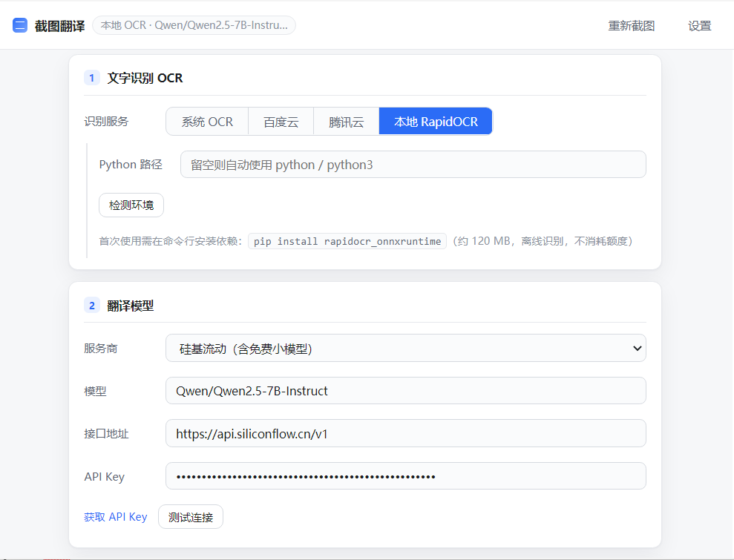This screenshot has height=560, width=734.
Task: Focus the Python 路径 input field
Action: pyautogui.click(x=413, y=164)
